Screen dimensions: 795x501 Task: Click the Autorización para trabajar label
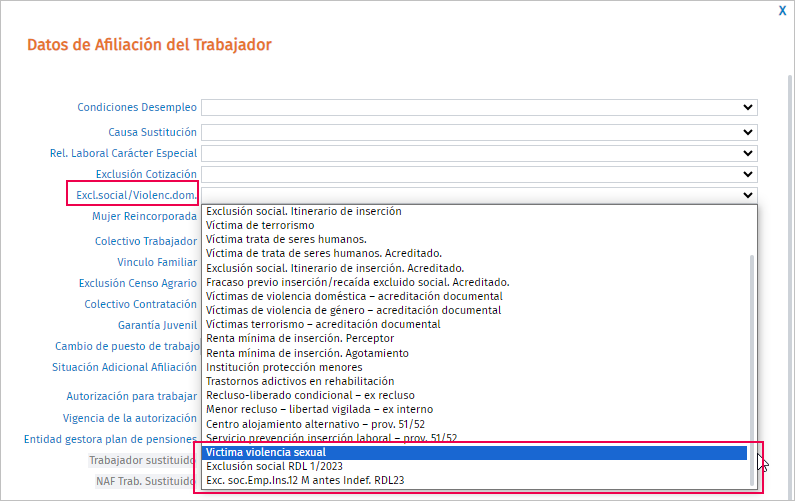132,396
